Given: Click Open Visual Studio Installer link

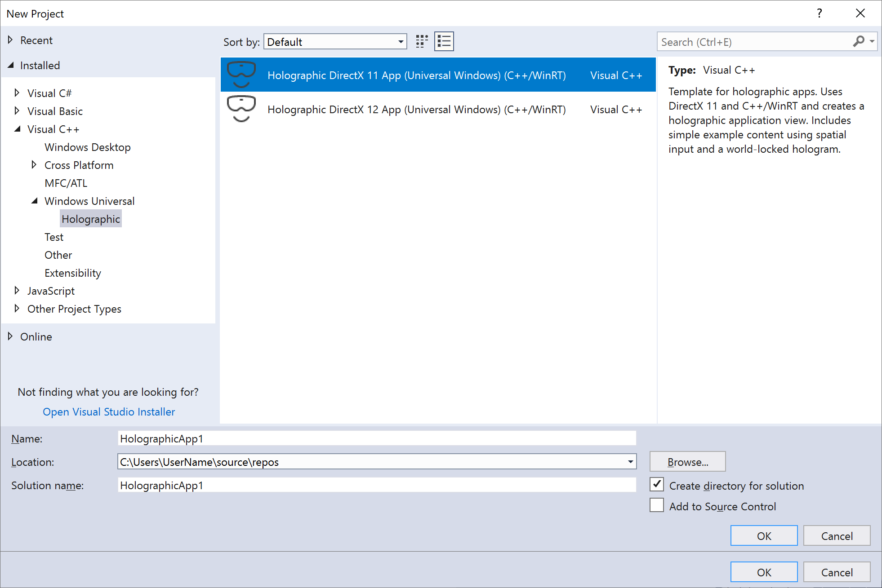Looking at the screenshot, I should tap(108, 411).
